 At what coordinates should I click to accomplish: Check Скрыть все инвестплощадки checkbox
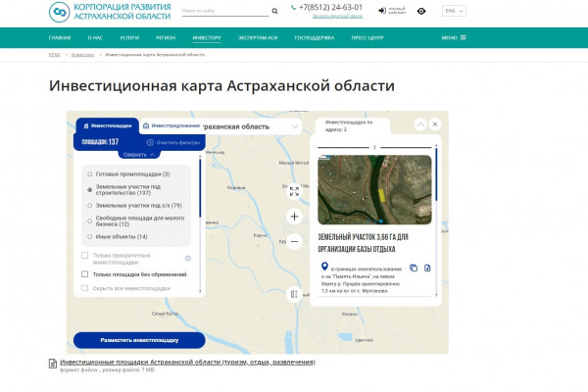(x=84, y=288)
